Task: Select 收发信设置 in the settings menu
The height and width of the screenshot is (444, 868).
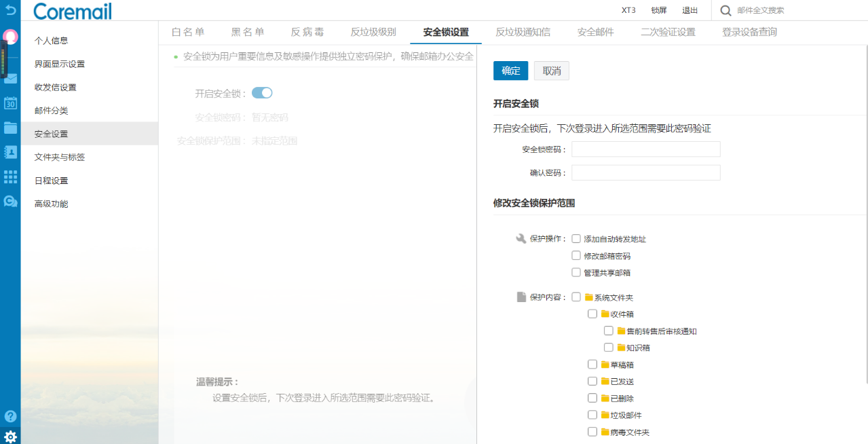Action: tap(56, 88)
